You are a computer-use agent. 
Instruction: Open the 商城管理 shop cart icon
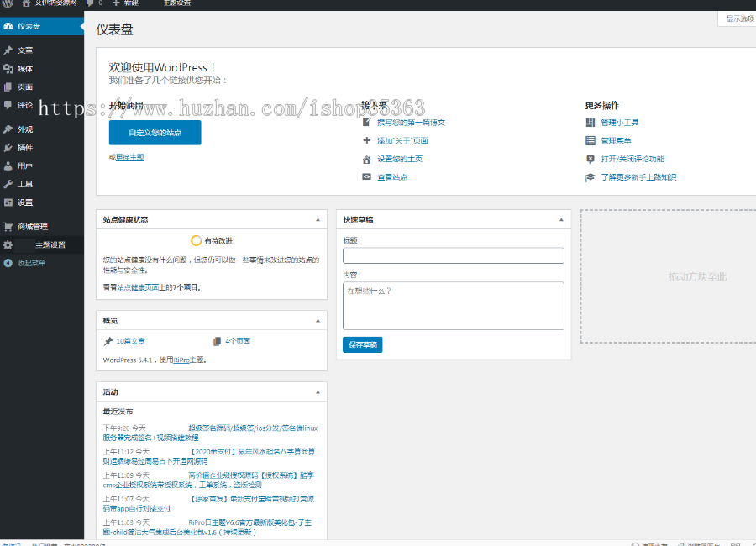tap(8, 226)
